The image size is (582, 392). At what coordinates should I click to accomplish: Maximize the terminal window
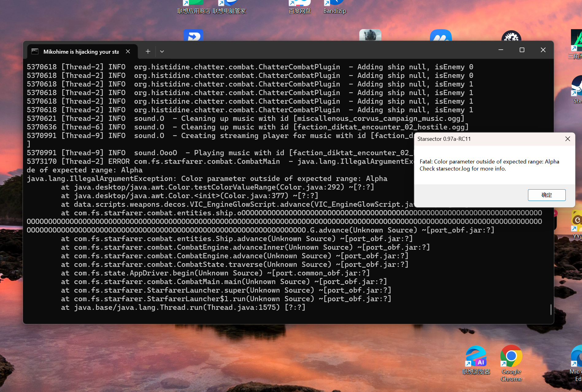[x=522, y=50]
